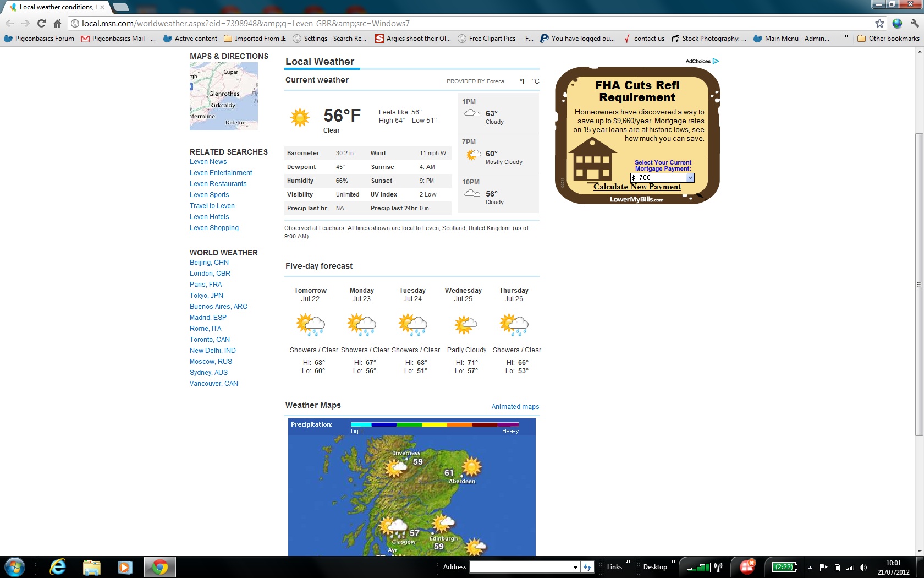Click Aberdeen on the weather map
Screen dimensions: 924x578
tap(462, 481)
